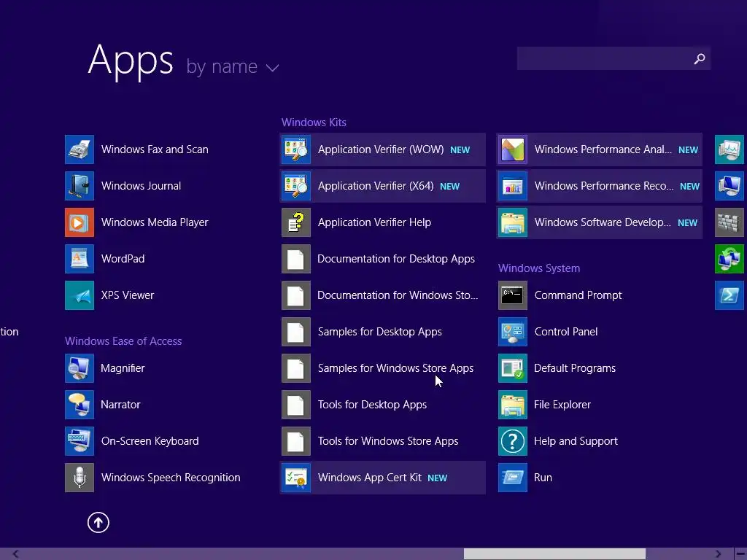Open Windows Fax and Scan icon
This screenshot has height=560, width=747.
[x=80, y=149]
